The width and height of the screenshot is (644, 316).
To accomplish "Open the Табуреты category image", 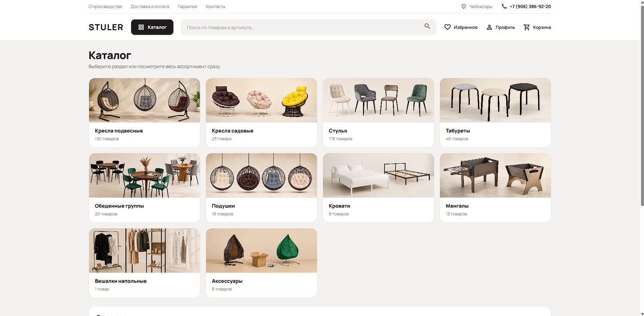I will [495, 100].
